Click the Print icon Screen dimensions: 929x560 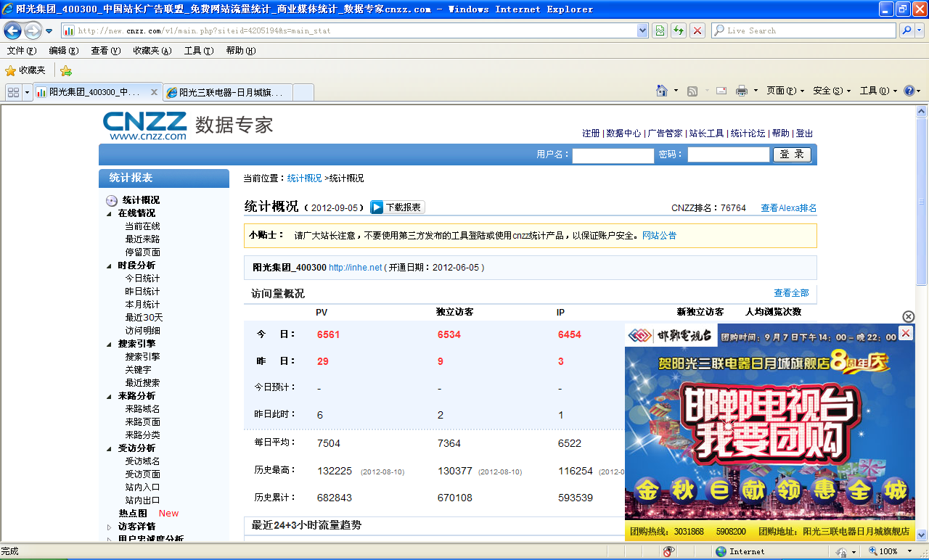point(742,91)
